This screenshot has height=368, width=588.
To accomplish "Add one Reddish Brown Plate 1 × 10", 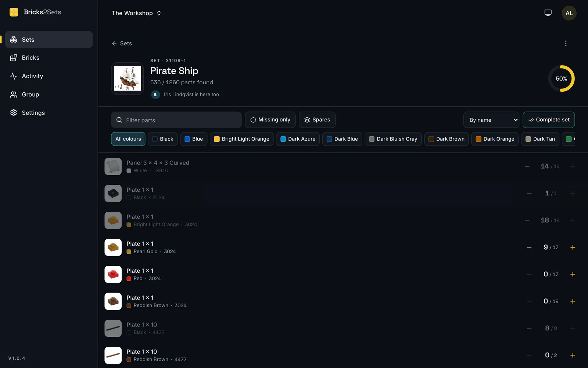I will point(573,355).
